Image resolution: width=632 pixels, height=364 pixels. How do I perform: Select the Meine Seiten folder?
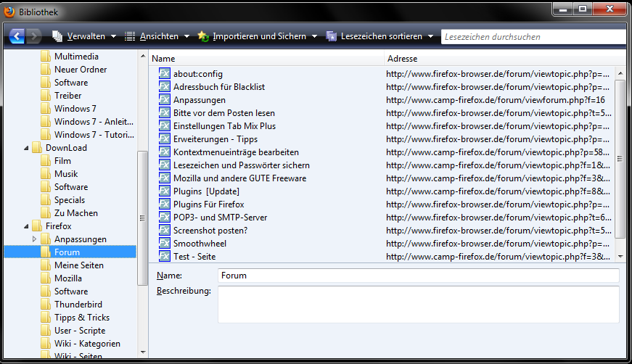coord(78,265)
